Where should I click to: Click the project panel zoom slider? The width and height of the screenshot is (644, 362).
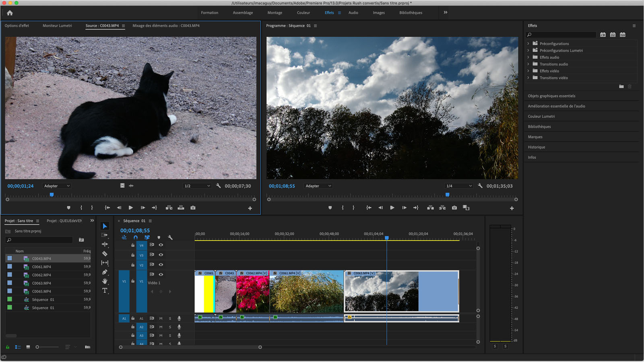37,347
